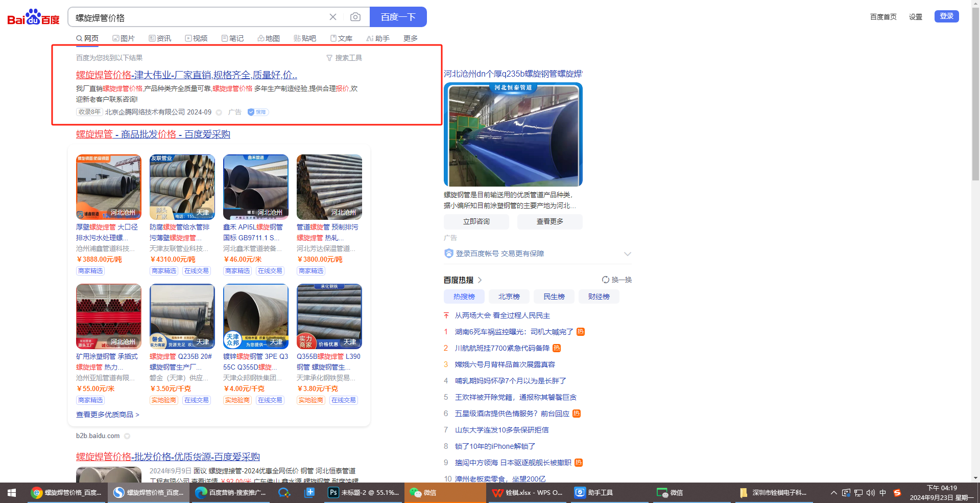This screenshot has height=503, width=980.
Task: Open the ¥3.80元/千克 product thumbnail
Action: point(329,316)
